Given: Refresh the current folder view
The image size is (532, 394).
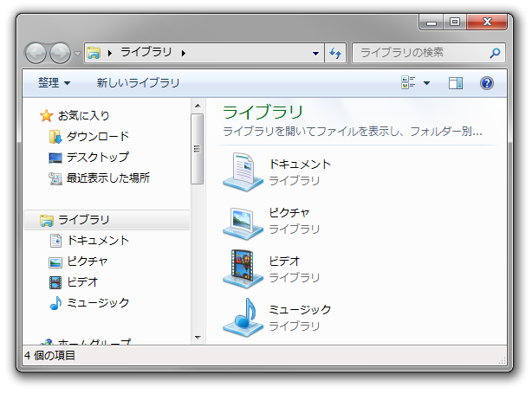Looking at the screenshot, I should coord(335,53).
